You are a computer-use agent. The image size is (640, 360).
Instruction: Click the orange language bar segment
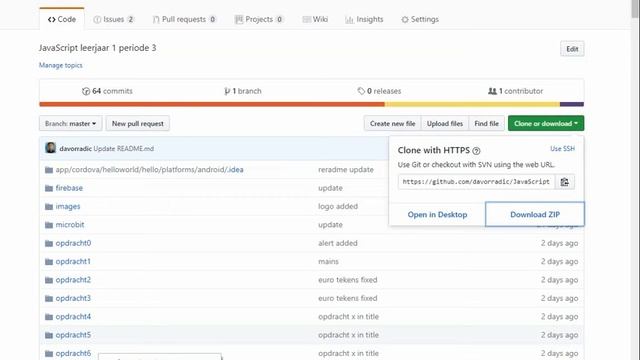tap(212, 104)
